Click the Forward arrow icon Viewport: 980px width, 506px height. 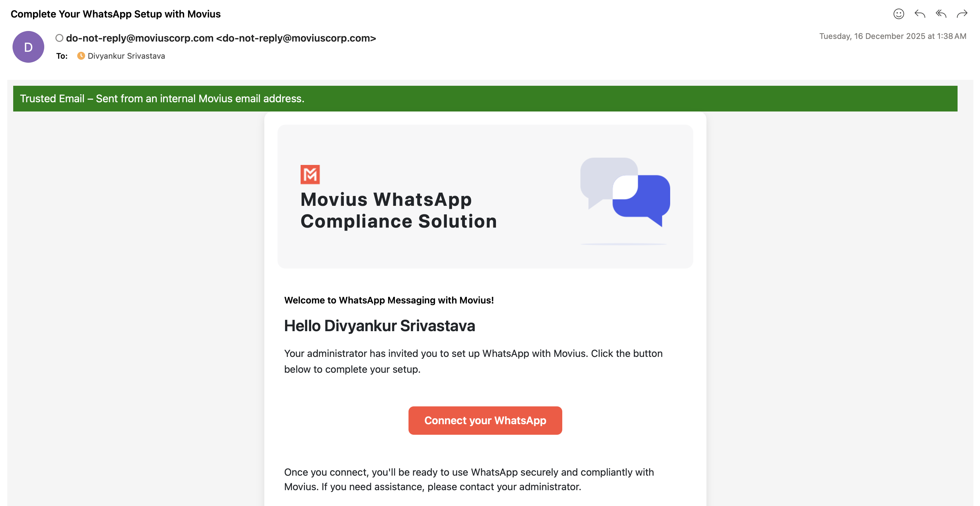coord(962,14)
